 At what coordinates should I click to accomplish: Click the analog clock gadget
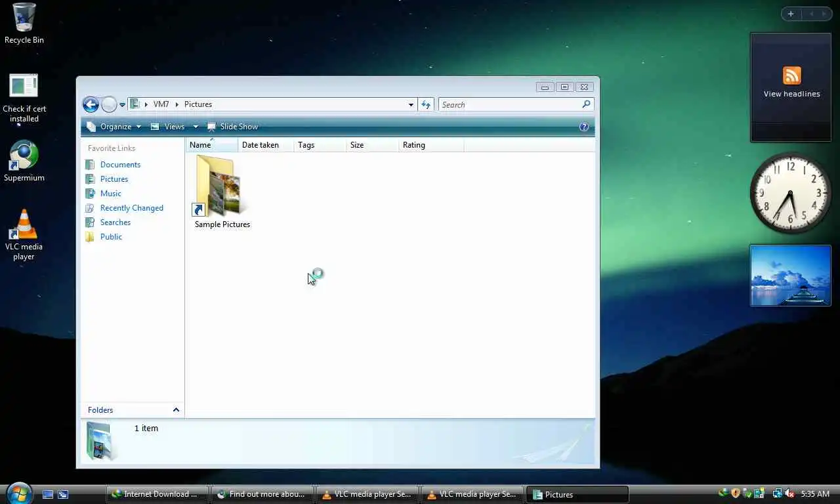pyautogui.click(x=791, y=192)
